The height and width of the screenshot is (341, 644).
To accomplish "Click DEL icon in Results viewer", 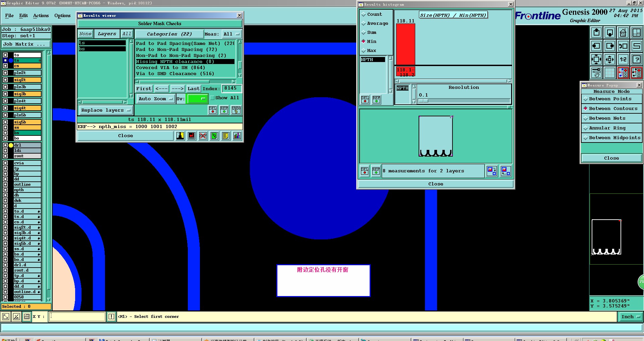I will click(x=213, y=110).
